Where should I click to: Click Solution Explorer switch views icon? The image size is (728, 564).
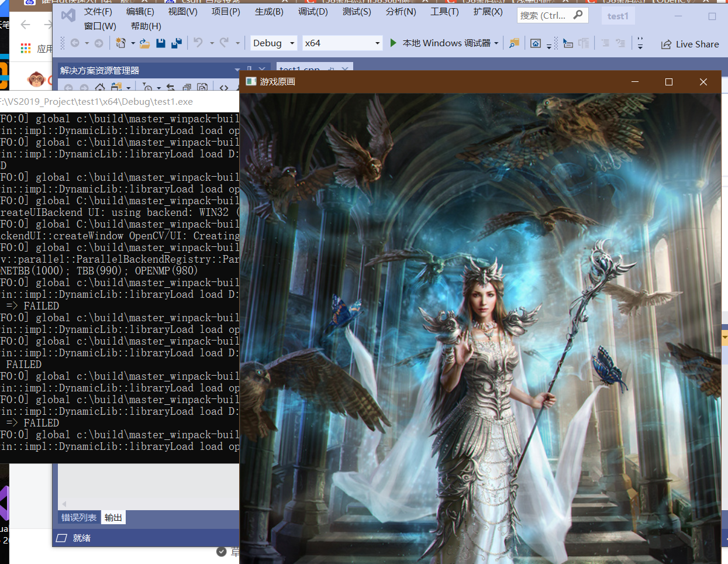click(117, 88)
